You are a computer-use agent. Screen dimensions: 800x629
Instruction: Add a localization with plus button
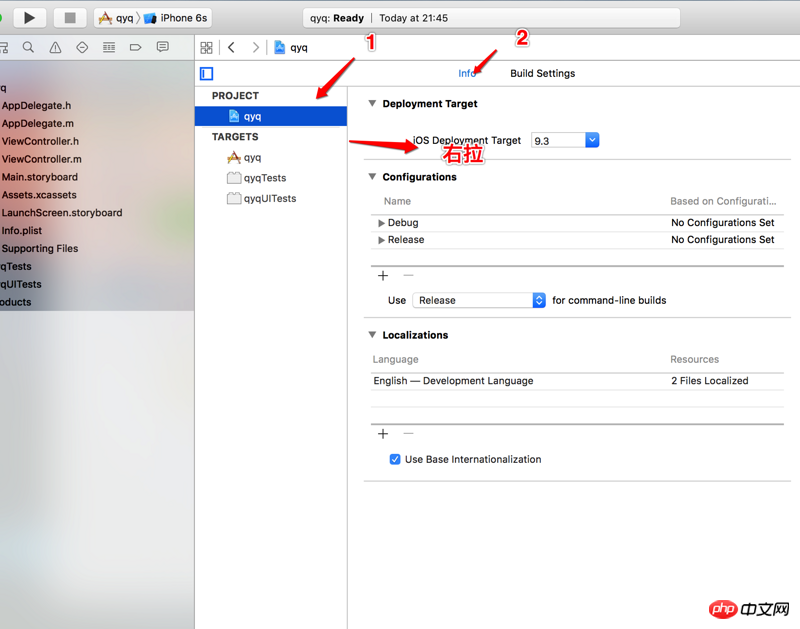pos(383,434)
